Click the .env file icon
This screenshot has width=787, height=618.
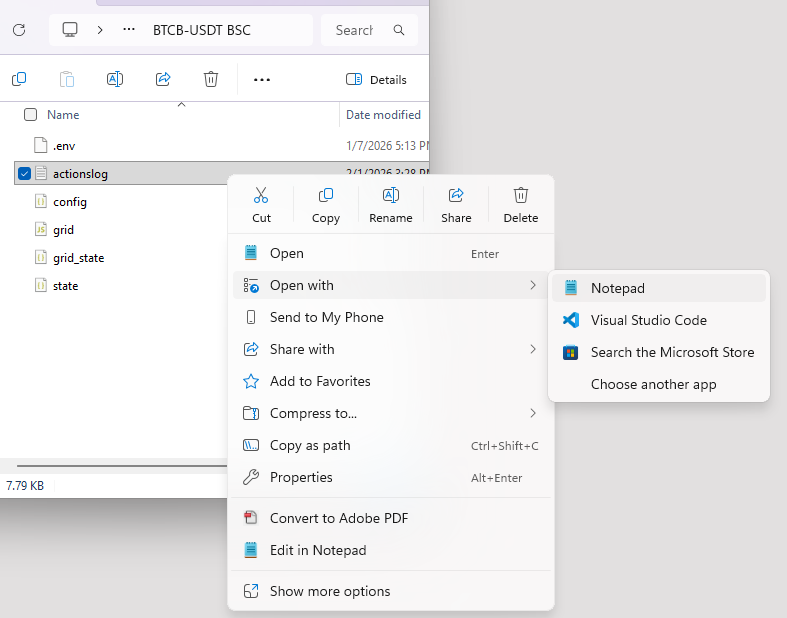41,145
